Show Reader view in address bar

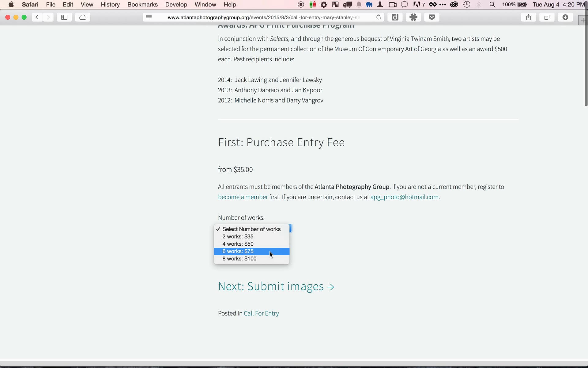[x=149, y=17]
